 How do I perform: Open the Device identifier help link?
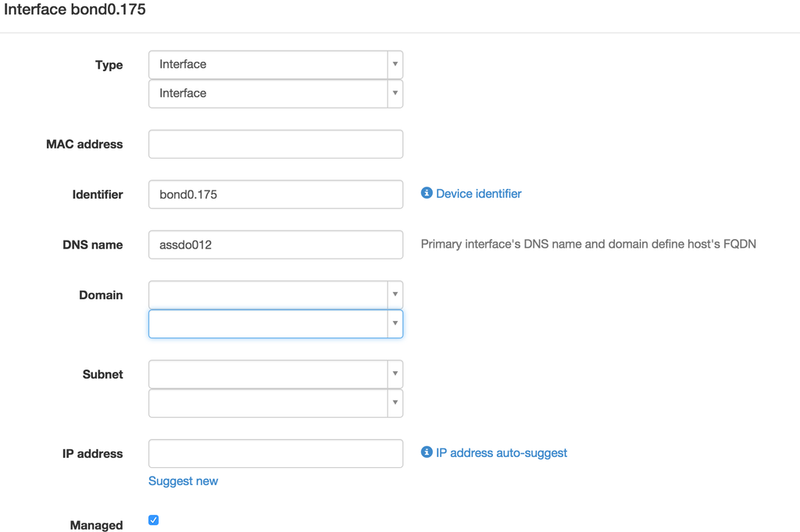coord(479,194)
